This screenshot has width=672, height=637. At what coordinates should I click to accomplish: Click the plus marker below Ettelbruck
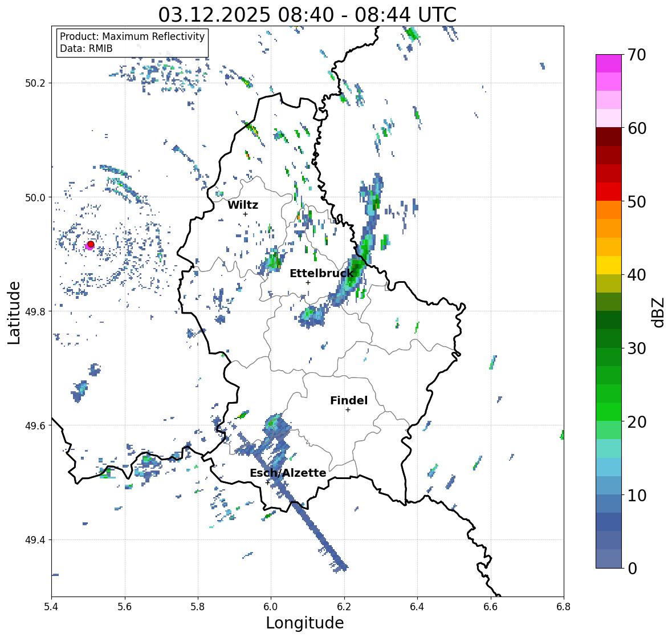pos(308,282)
